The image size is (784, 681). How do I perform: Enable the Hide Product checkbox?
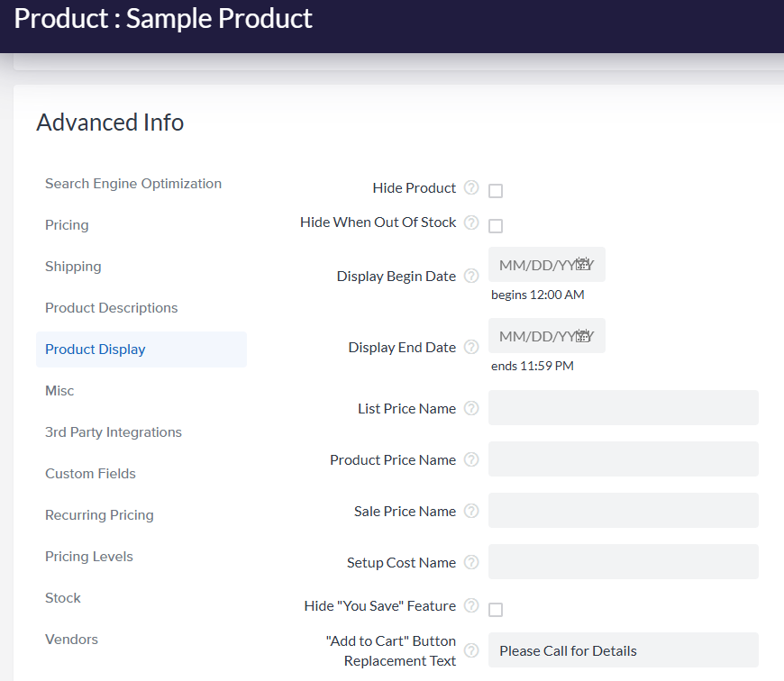(495, 190)
